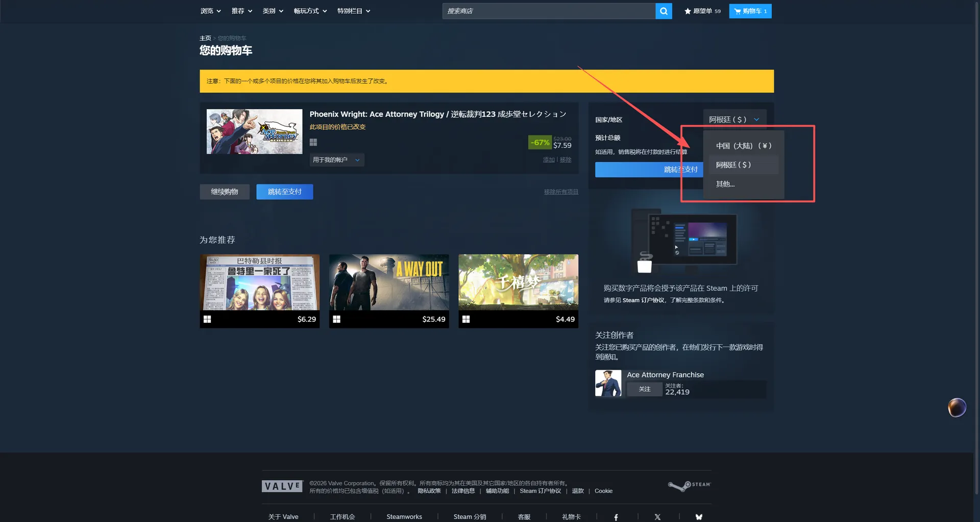Screen dimensions: 980x522
Task: Select 中国（大陆）(¥) region option
Action: point(744,146)
